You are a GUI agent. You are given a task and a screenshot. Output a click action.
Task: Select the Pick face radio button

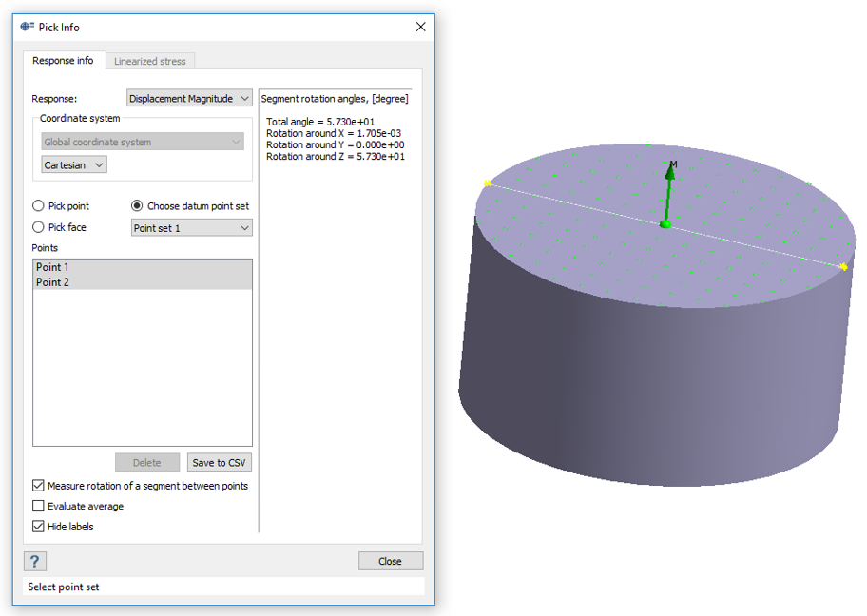pyautogui.click(x=39, y=227)
